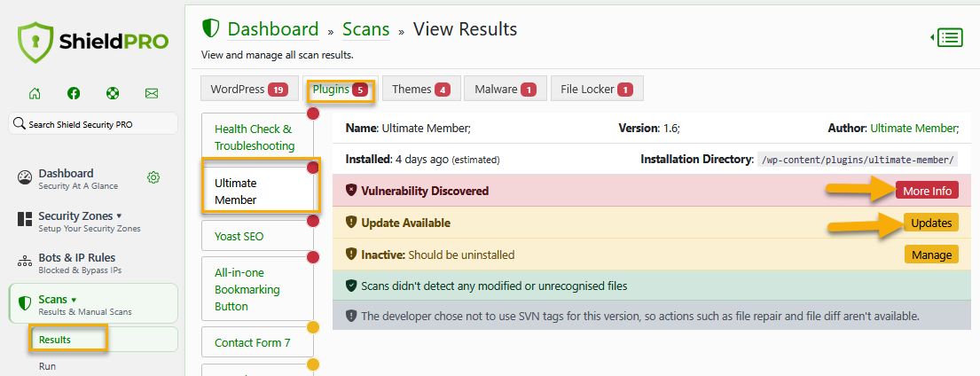Open the Facebook icon link
Viewport: 980px width, 376px height.
(x=74, y=94)
